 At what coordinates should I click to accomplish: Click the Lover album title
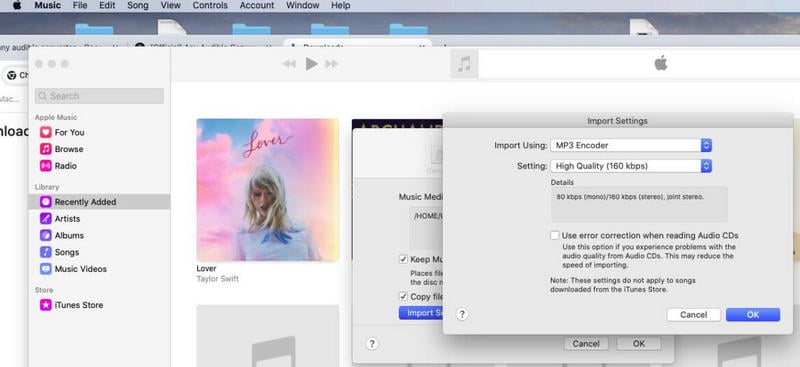(x=207, y=268)
